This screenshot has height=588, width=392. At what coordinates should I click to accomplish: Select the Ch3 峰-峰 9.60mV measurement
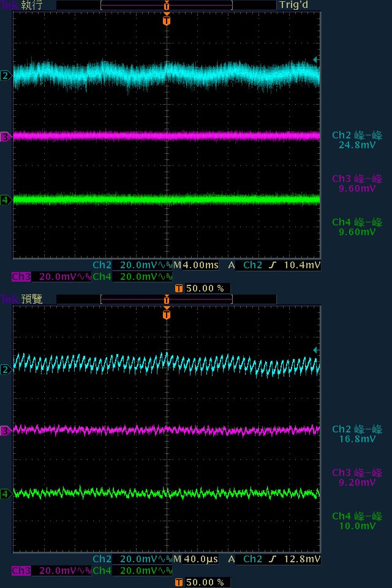tap(357, 183)
